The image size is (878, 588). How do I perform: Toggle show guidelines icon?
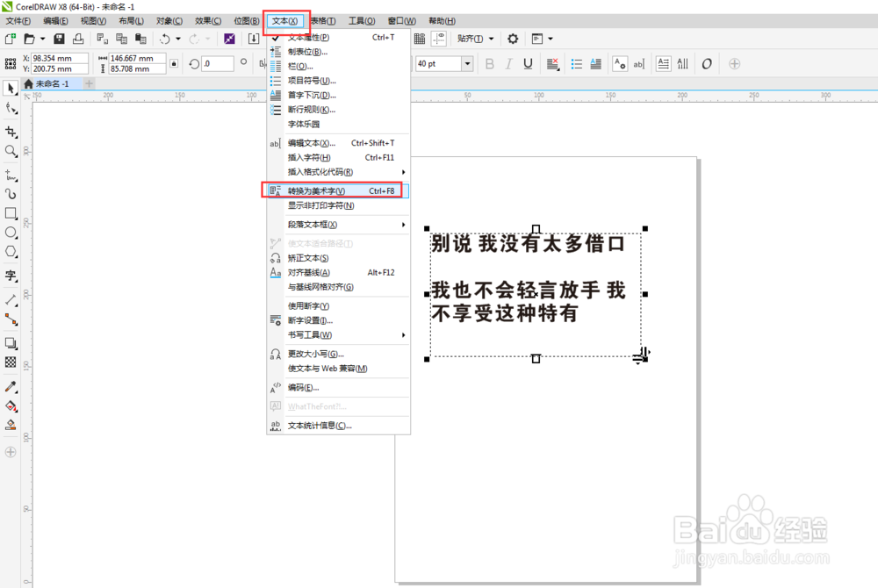pyautogui.click(x=439, y=39)
